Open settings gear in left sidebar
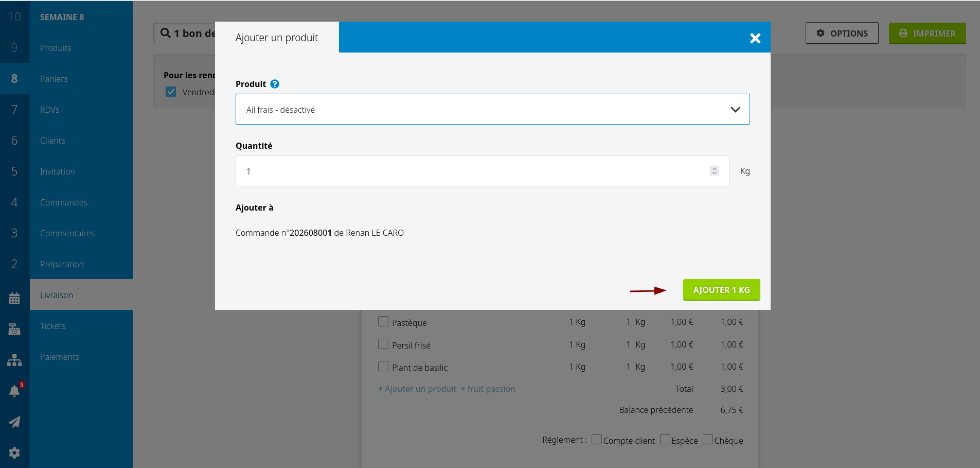Image resolution: width=980 pixels, height=468 pixels. pyautogui.click(x=14, y=453)
